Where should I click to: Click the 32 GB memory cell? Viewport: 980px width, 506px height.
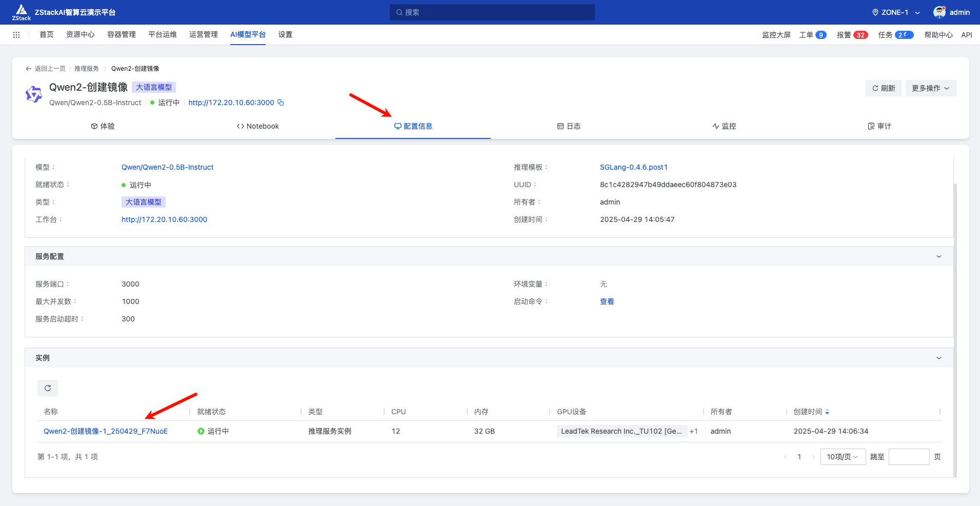485,431
